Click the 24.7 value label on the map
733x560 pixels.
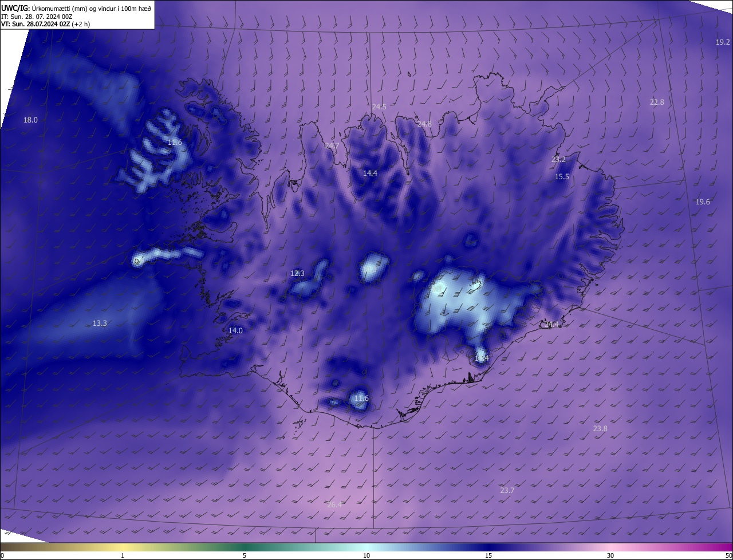pyautogui.click(x=332, y=146)
